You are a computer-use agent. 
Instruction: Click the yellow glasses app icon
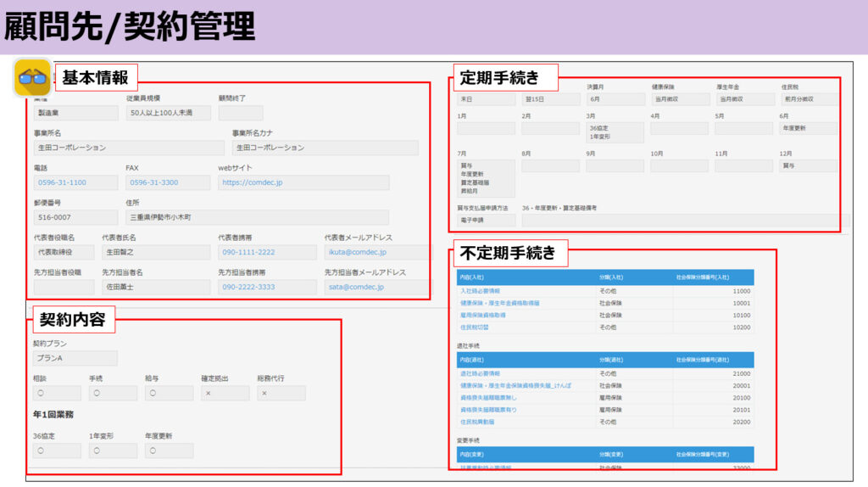click(x=32, y=77)
